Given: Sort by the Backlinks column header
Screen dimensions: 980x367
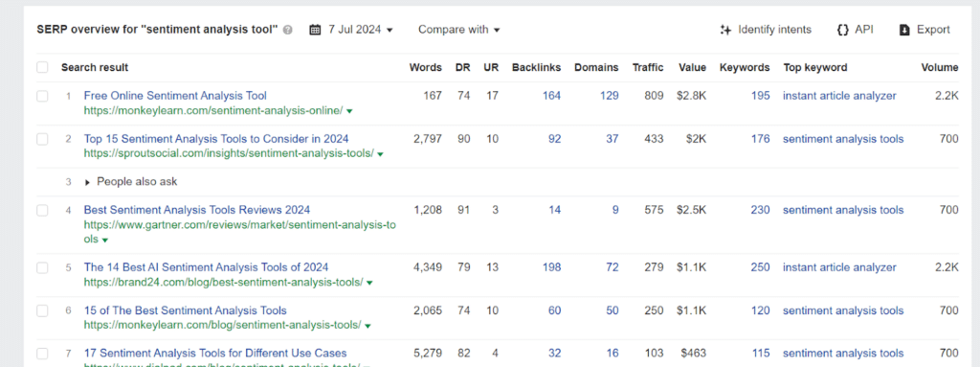Looking at the screenshot, I should click(536, 68).
